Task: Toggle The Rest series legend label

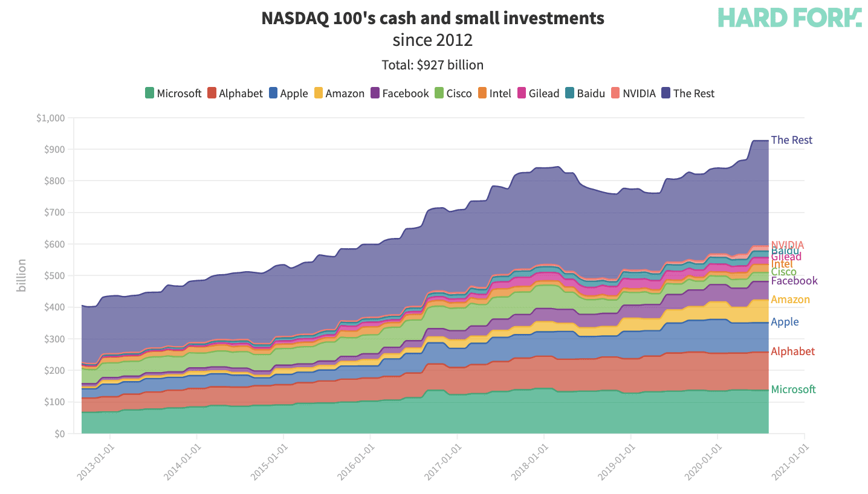Action: [x=693, y=94]
